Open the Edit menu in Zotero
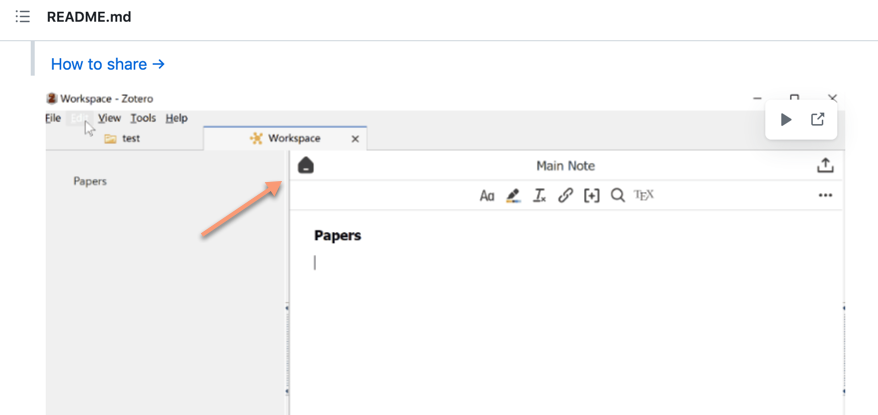The image size is (878, 415). [80, 118]
